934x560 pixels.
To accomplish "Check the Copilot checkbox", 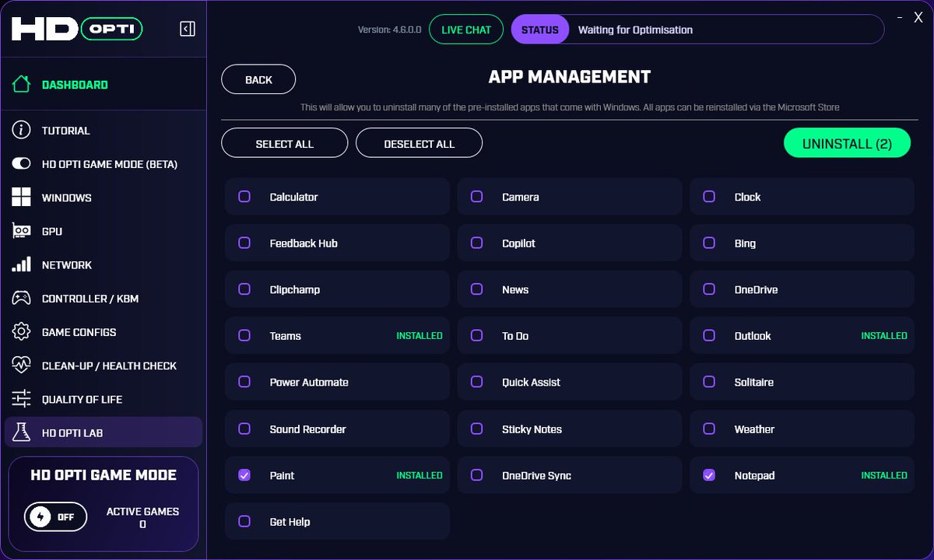I will (x=477, y=243).
